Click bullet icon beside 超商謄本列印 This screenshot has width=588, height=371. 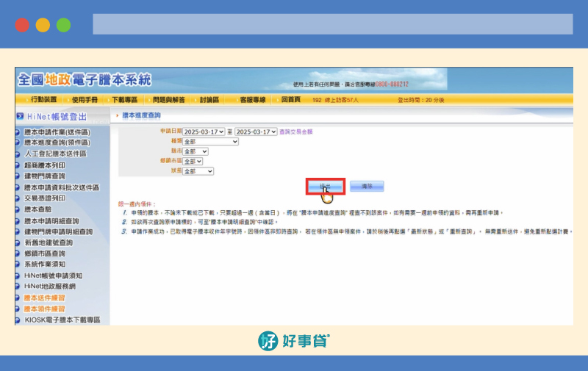18,165
